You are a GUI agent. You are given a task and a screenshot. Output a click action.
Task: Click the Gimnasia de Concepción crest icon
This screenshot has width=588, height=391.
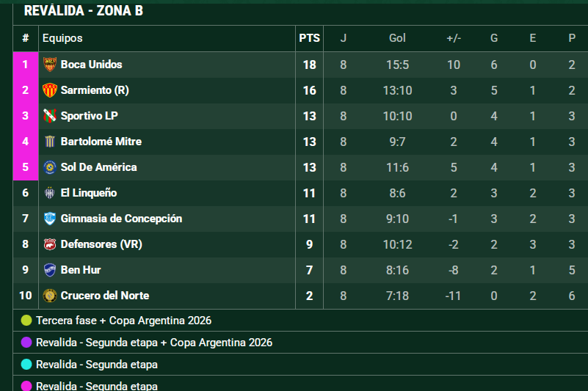(x=50, y=219)
